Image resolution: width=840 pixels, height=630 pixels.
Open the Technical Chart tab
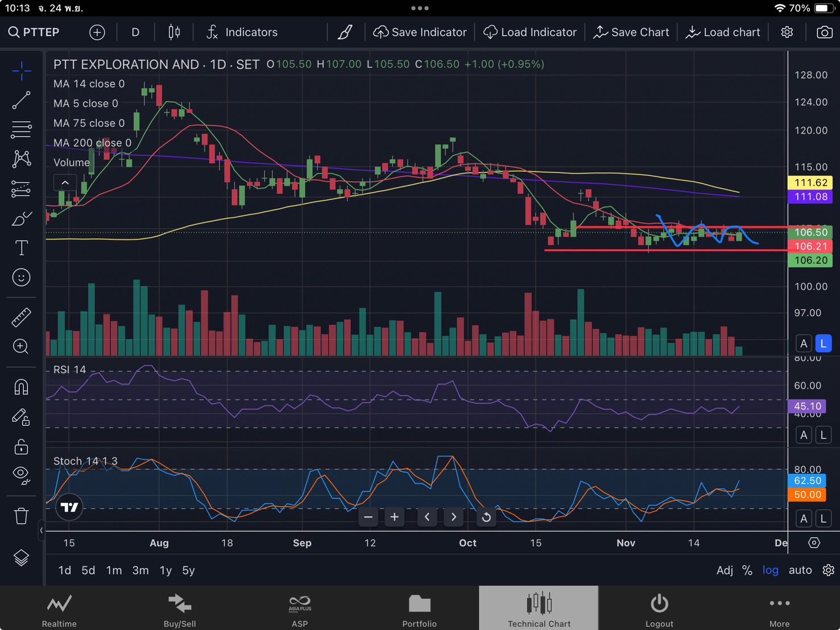click(539, 609)
